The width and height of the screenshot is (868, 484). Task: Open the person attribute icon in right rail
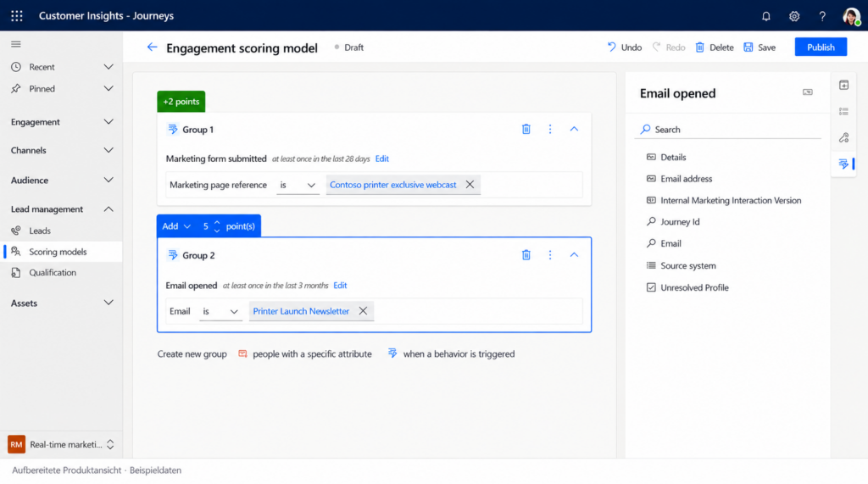point(843,137)
